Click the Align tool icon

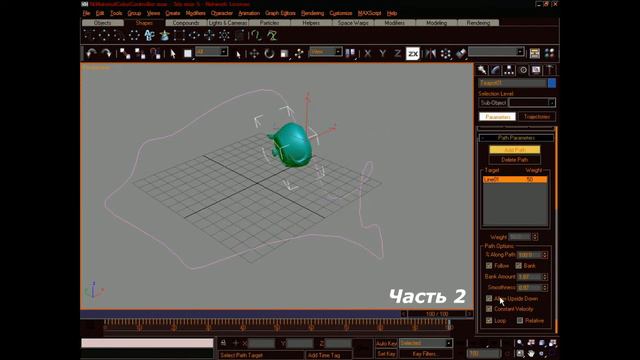tap(461, 53)
